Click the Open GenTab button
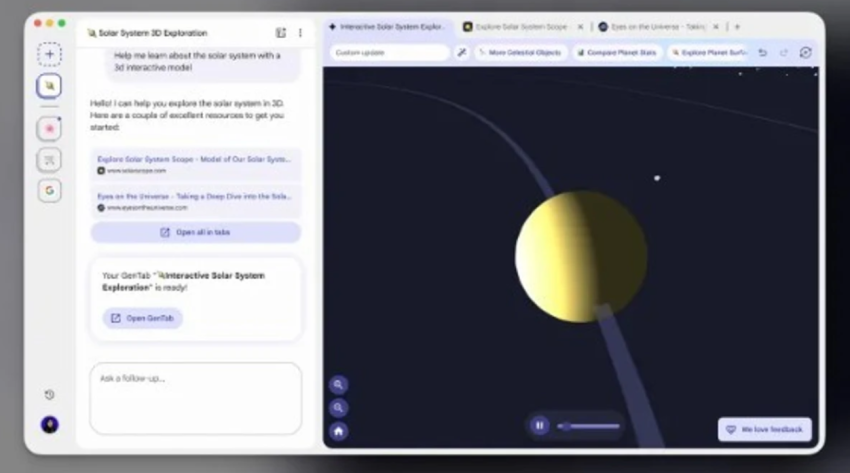Image resolution: width=850 pixels, height=473 pixels. click(x=142, y=318)
